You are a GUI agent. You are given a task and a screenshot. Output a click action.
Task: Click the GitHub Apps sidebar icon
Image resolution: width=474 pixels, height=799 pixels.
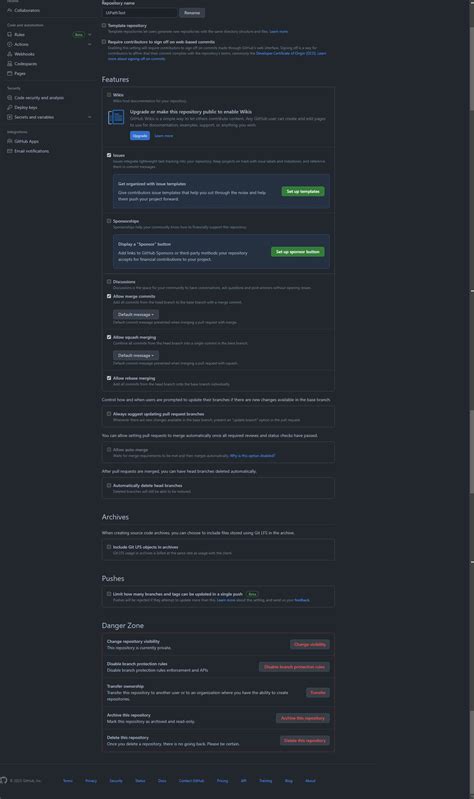[10, 141]
